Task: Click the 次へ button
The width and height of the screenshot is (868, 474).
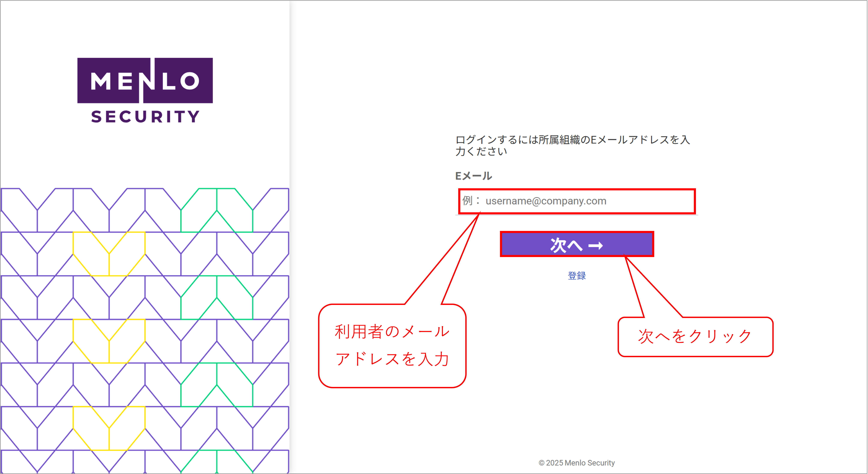Action: tap(577, 244)
